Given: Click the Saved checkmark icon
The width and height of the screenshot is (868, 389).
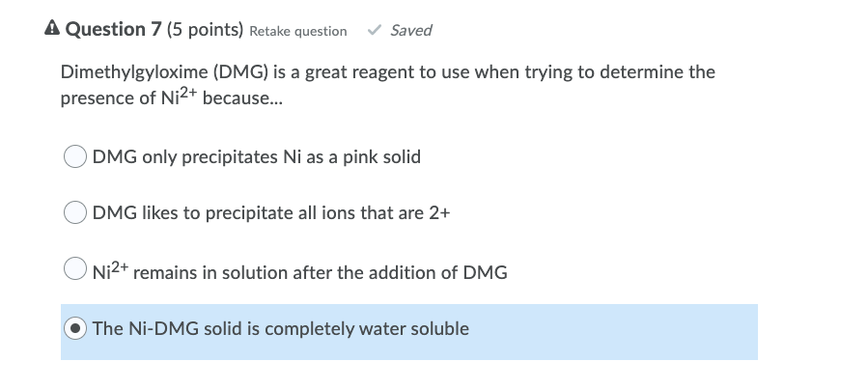Looking at the screenshot, I should click(374, 31).
